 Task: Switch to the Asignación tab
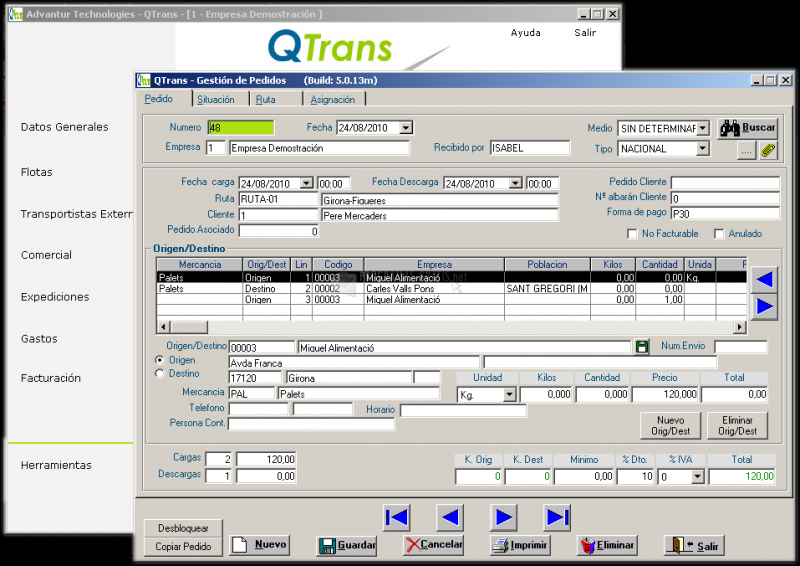point(333,100)
